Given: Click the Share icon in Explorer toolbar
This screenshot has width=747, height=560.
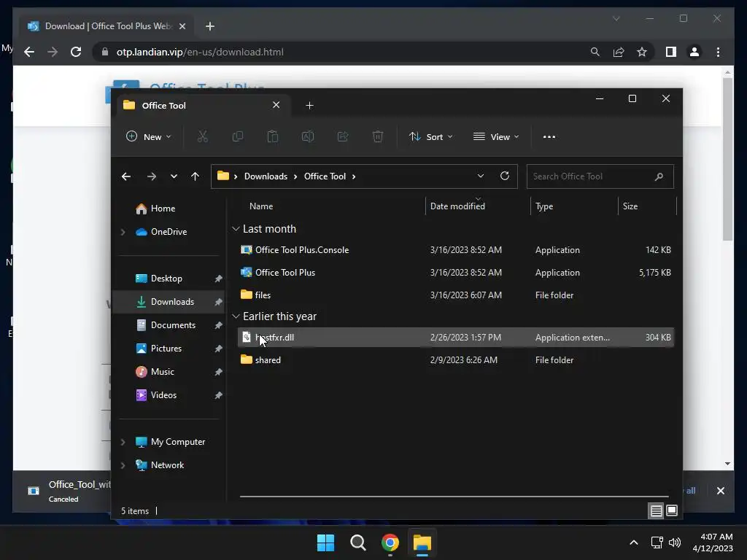Looking at the screenshot, I should [x=343, y=136].
